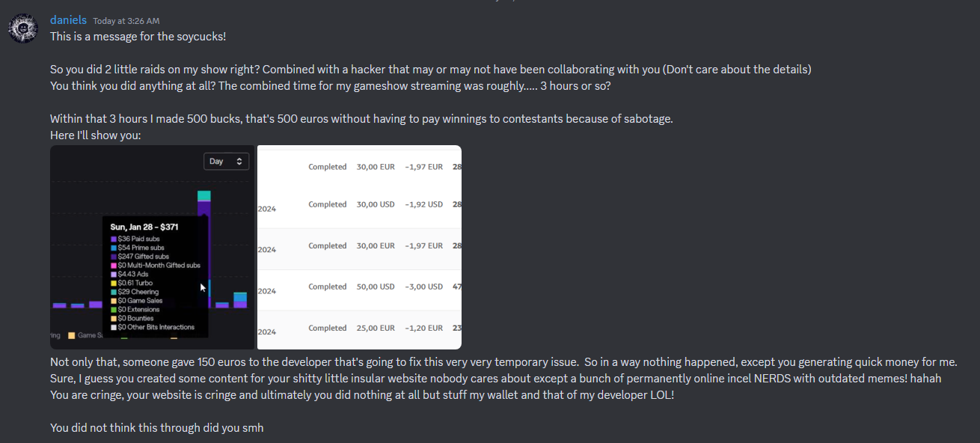Open the revenue chart image attachment
Image resolution: width=980 pixels, height=443 pixels.
tap(153, 247)
